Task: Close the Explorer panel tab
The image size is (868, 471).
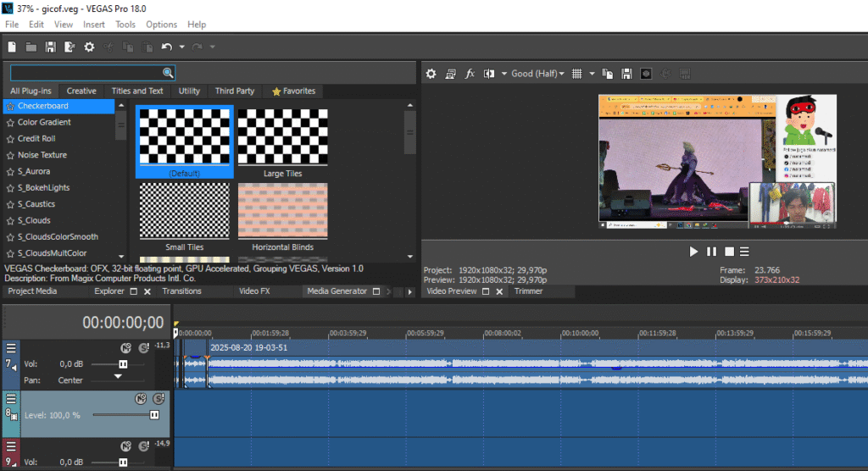Action: (x=147, y=291)
